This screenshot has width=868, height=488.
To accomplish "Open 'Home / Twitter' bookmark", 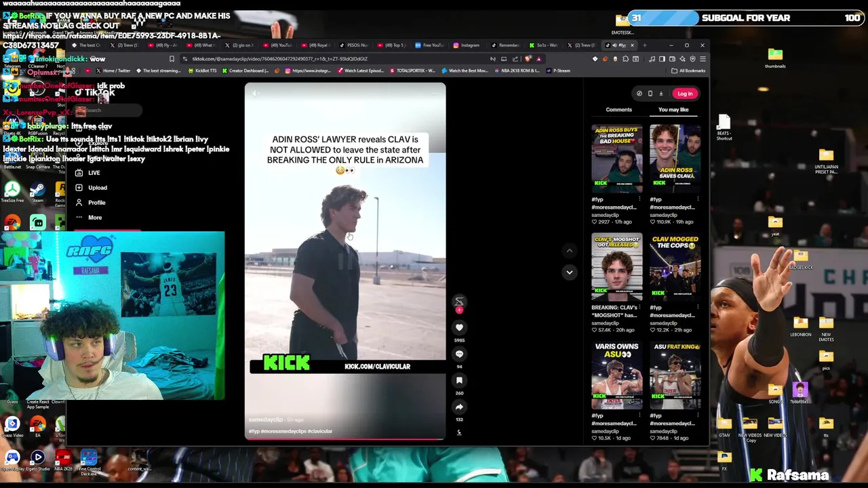I will click(113, 70).
